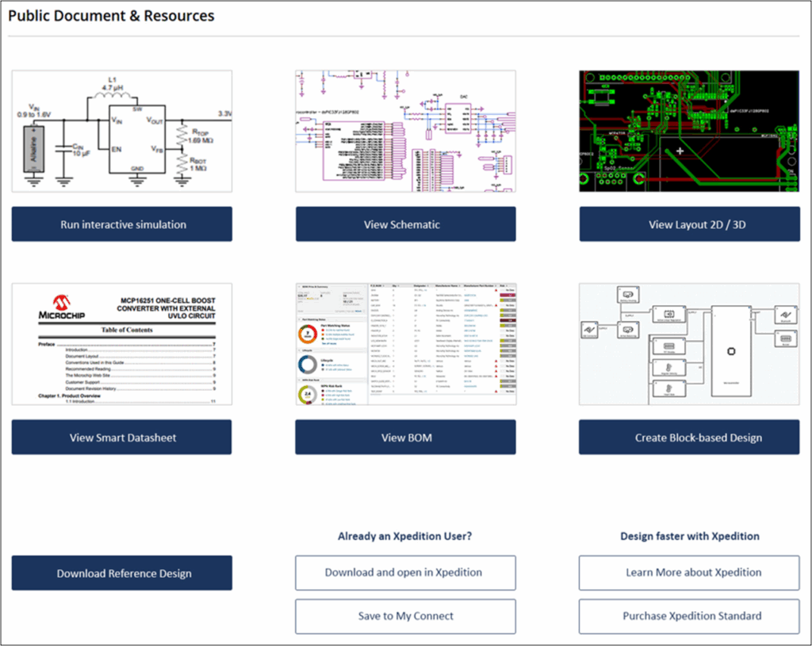This screenshot has height=646, width=812.
Task: Select the central microcontroller block in the diagram preview
Action: (730, 353)
